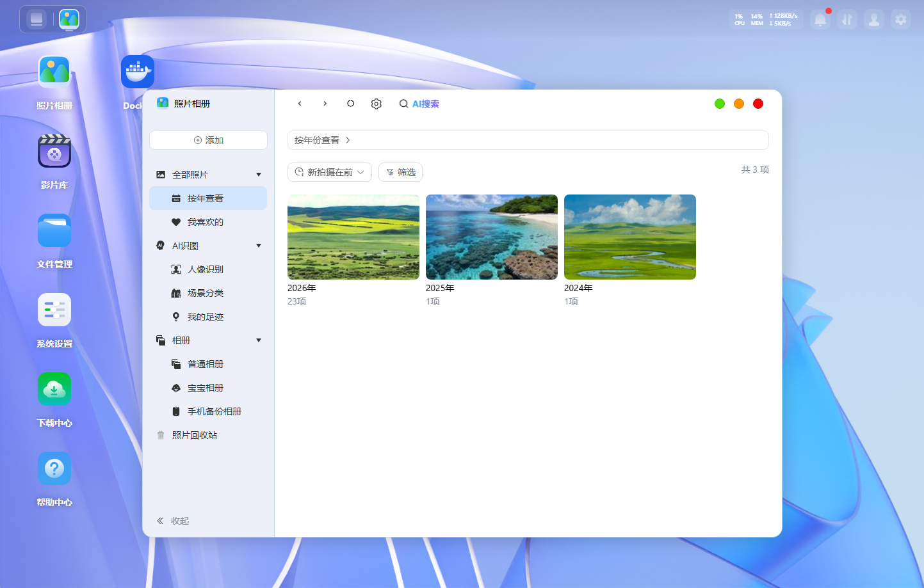The width and height of the screenshot is (924, 588).
Task: Open the 文件管理 file manager icon
Action: tap(54, 230)
